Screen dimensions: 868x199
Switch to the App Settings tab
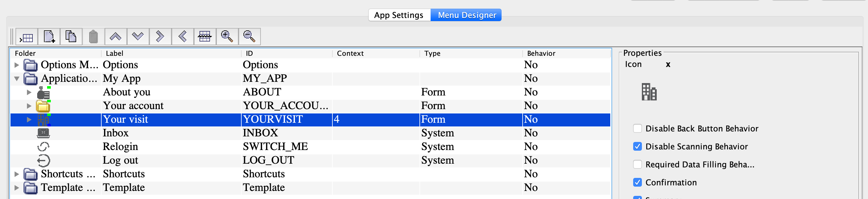[x=399, y=15]
